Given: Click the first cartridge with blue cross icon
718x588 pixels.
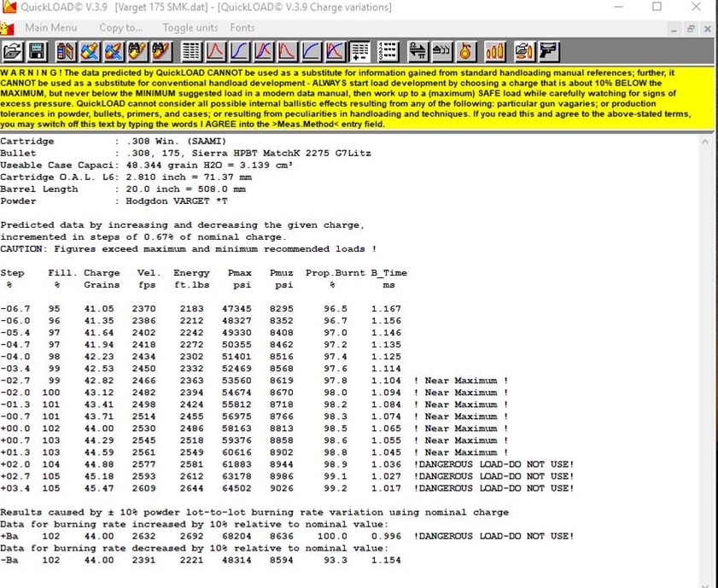Looking at the screenshot, I should pos(90,51).
